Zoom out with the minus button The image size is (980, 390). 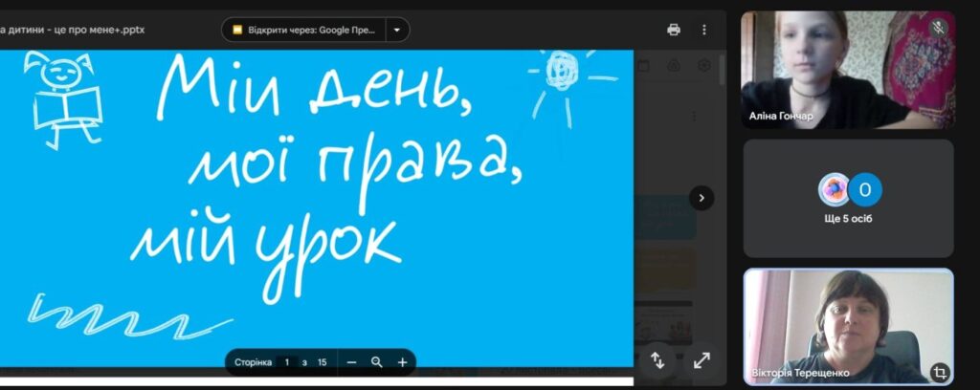click(x=352, y=362)
